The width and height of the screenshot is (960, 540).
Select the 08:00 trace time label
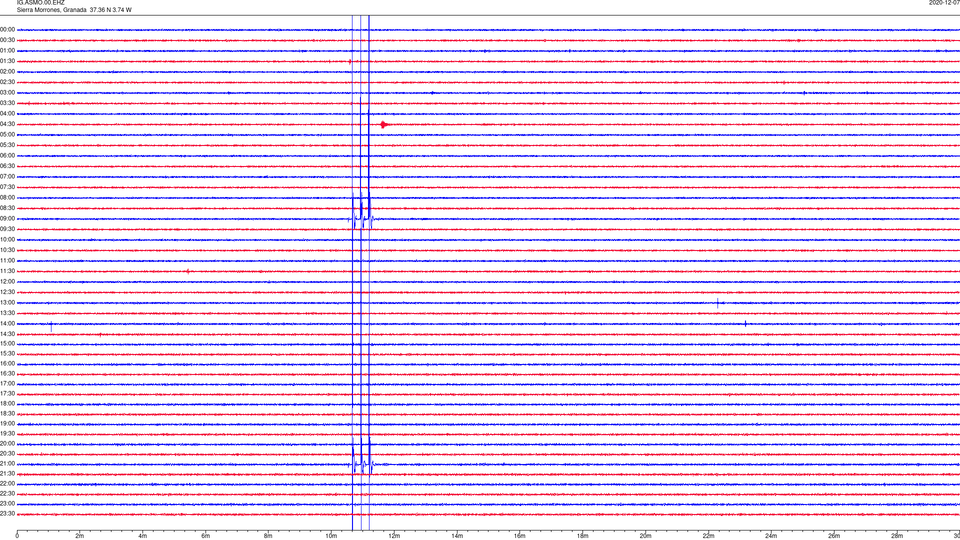click(x=7, y=198)
